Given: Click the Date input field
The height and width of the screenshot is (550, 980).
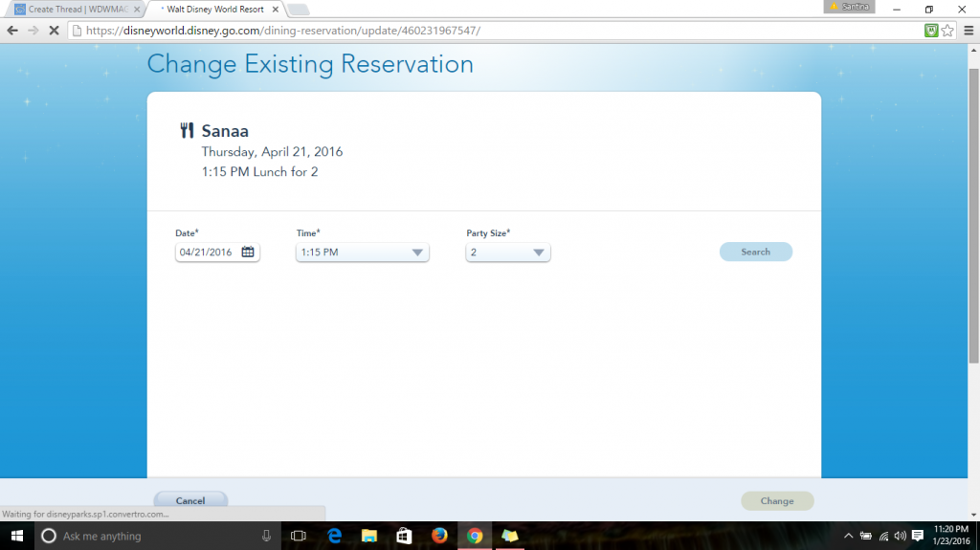Looking at the screenshot, I should click(207, 253).
